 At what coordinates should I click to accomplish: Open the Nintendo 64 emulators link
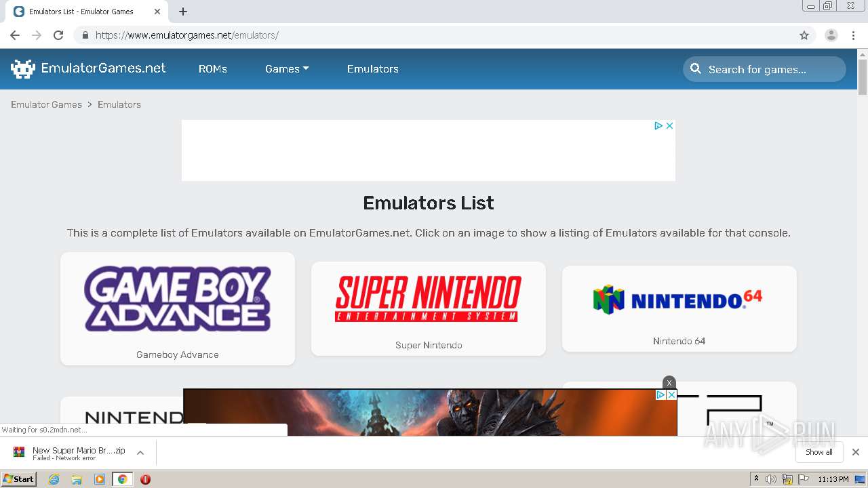tap(679, 341)
